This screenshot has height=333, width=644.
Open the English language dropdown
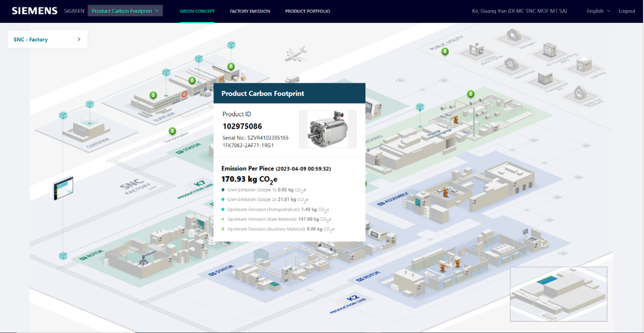coord(598,11)
